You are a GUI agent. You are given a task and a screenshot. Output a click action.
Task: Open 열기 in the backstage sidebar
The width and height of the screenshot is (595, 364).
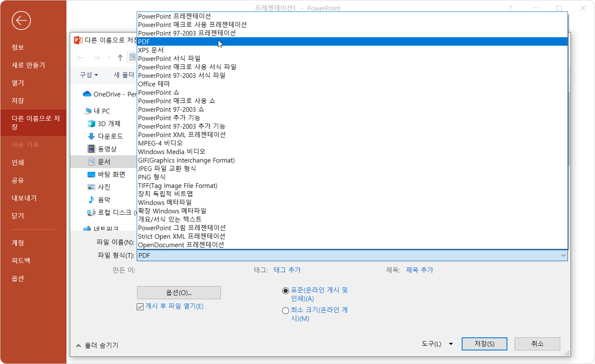click(18, 83)
